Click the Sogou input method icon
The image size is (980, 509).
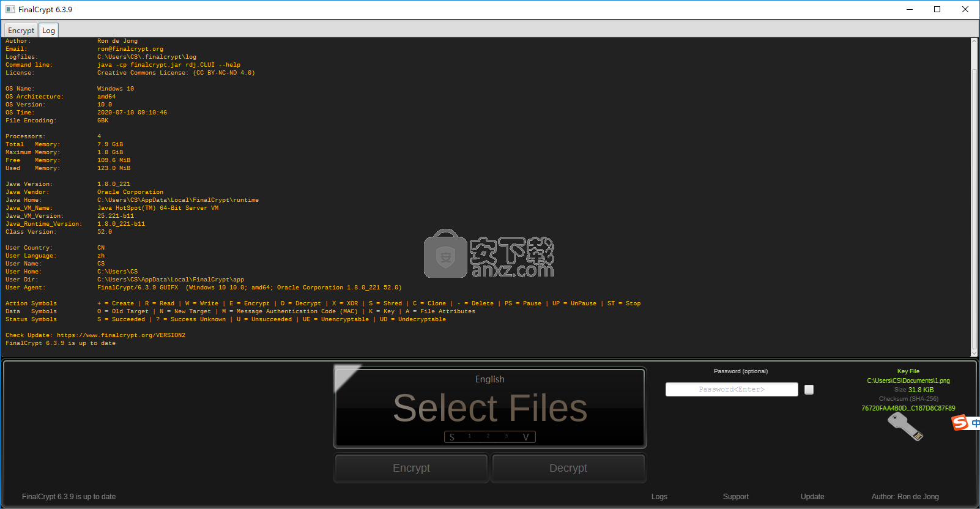(960, 422)
